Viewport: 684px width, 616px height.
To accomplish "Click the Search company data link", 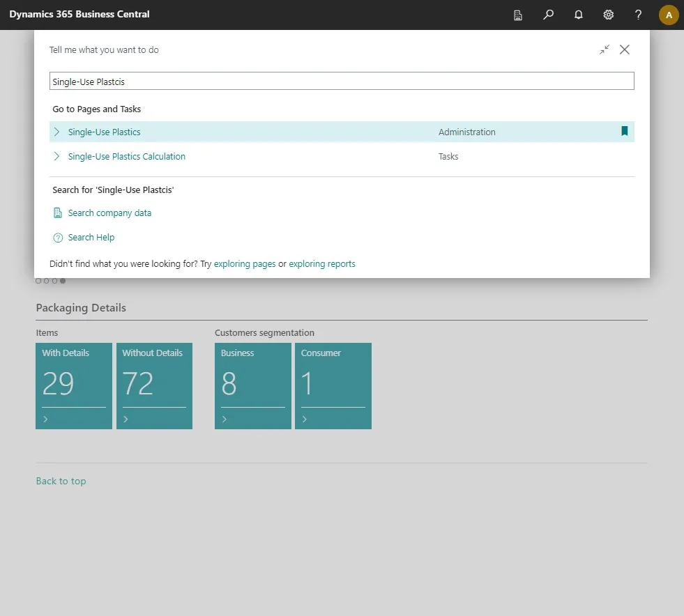I will click(109, 213).
